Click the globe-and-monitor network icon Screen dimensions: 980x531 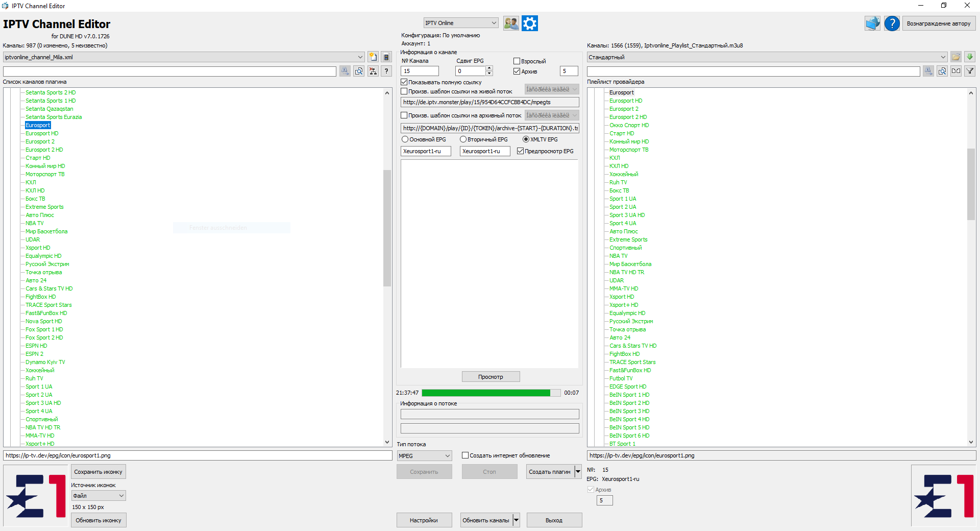(873, 23)
